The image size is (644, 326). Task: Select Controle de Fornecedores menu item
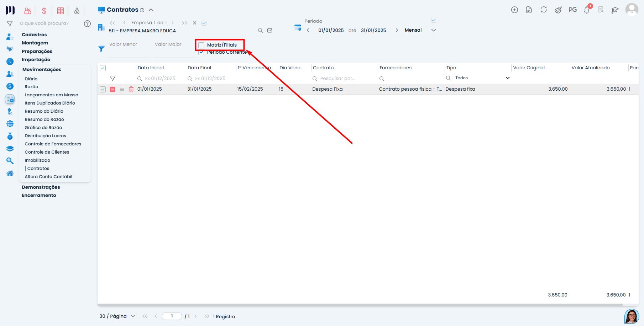pyautogui.click(x=53, y=144)
